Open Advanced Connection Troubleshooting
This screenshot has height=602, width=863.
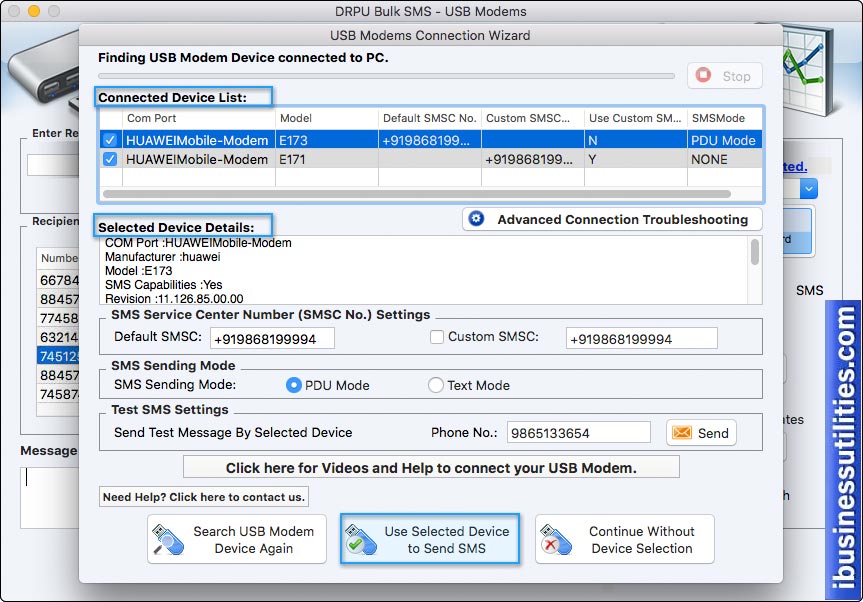point(612,219)
